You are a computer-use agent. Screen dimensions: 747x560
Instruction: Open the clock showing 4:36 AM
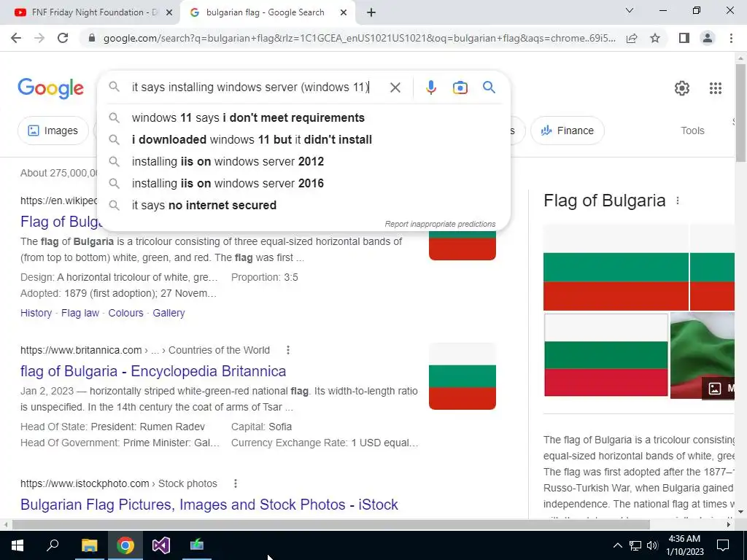coord(684,545)
